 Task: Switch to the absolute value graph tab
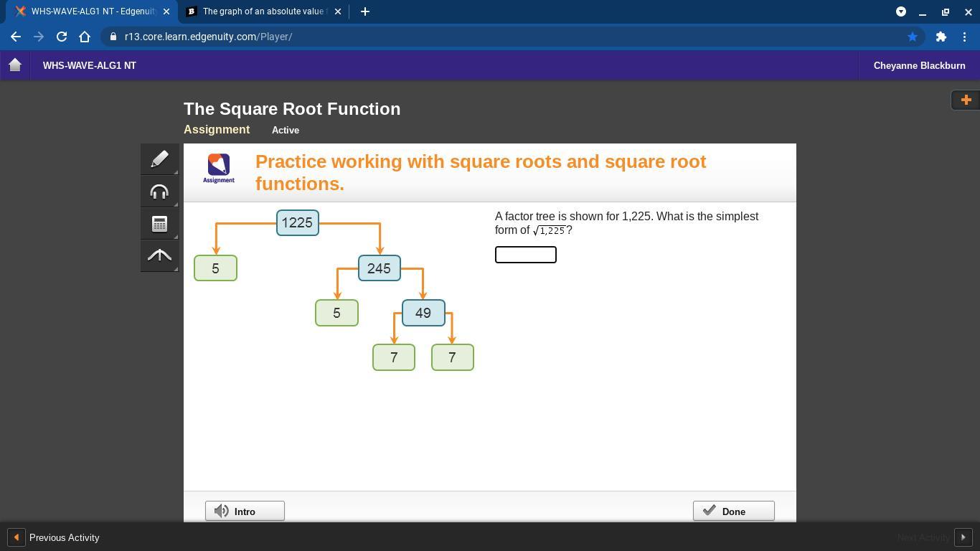click(x=263, y=11)
